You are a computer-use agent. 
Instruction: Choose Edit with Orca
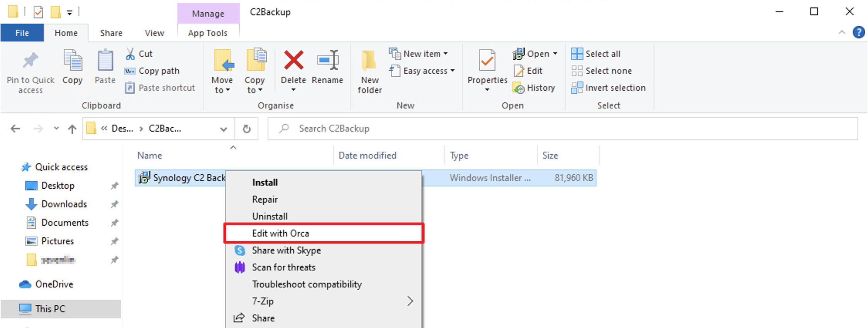324,233
